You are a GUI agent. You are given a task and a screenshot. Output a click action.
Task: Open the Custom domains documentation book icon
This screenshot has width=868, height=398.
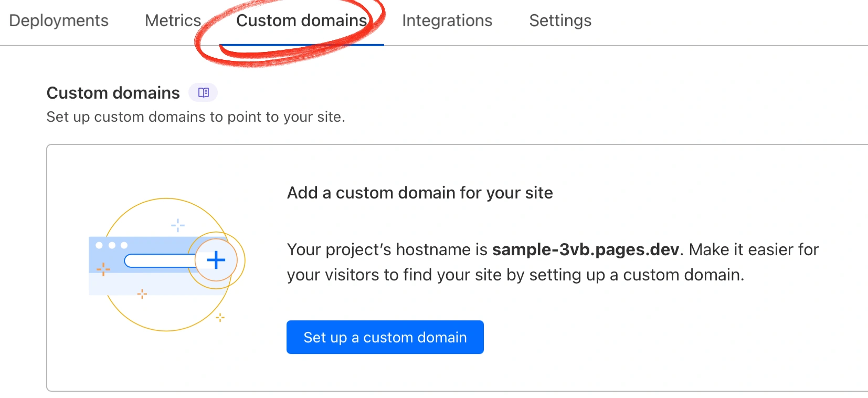pyautogui.click(x=203, y=93)
